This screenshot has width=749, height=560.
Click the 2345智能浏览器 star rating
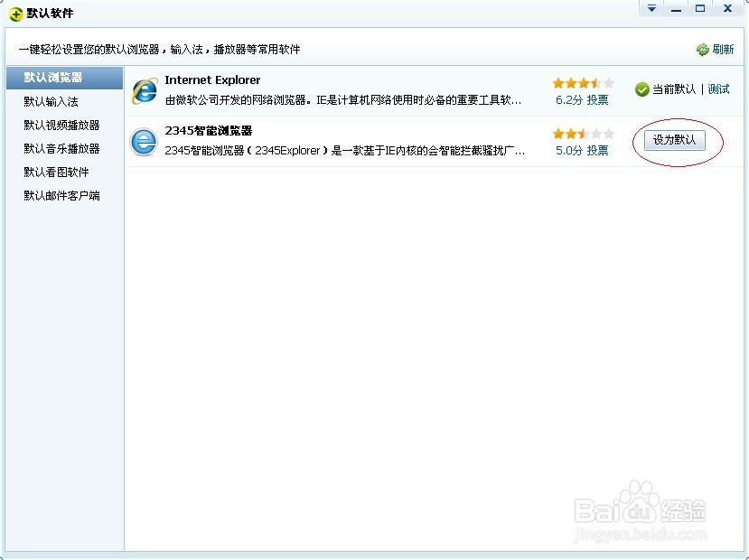tap(584, 134)
